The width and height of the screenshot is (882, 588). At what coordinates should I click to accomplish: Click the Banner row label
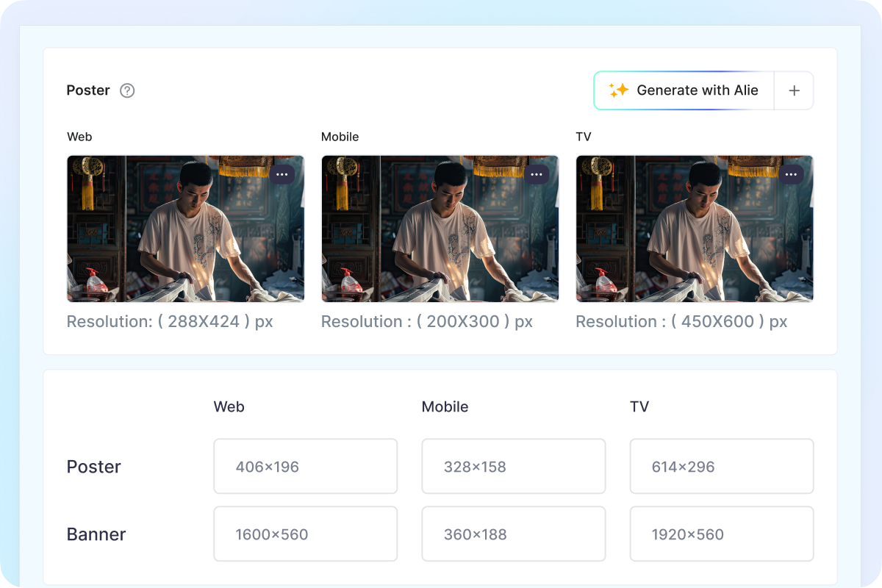pos(96,534)
